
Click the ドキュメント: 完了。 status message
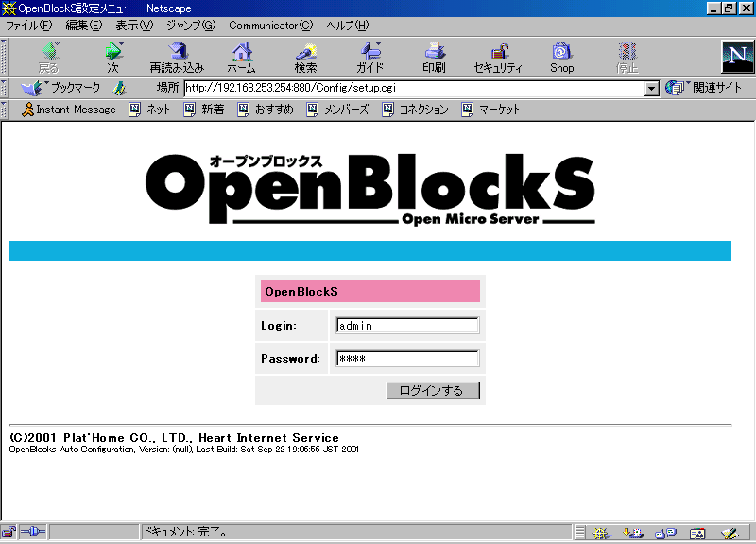(x=185, y=532)
